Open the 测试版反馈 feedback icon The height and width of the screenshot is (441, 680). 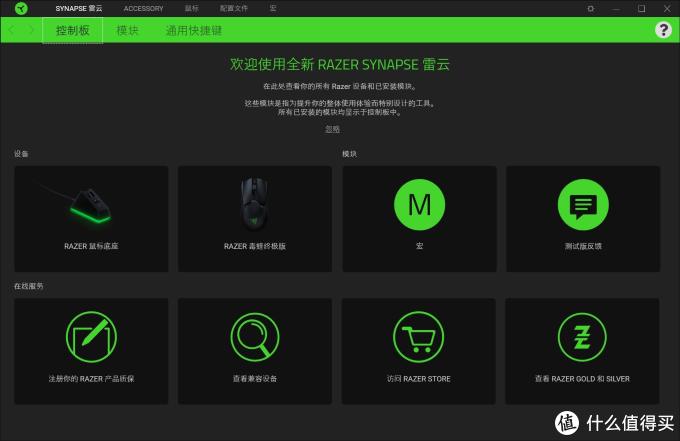point(583,205)
